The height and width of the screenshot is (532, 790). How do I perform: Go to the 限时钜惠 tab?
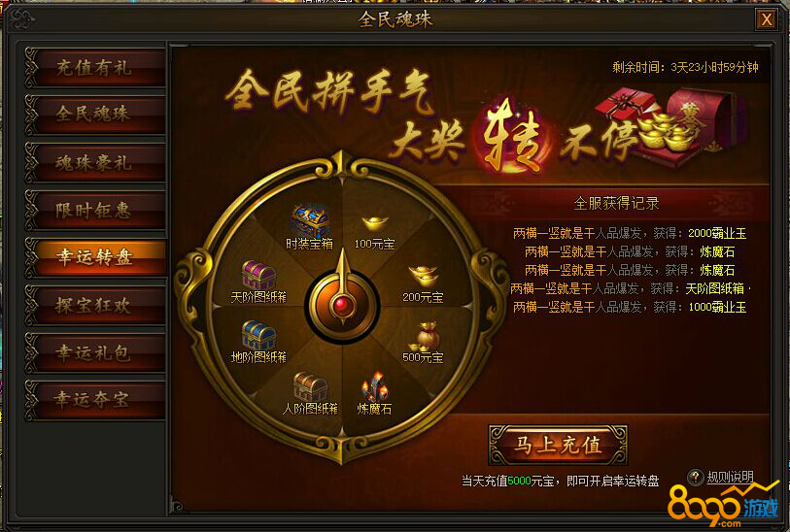(x=94, y=210)
